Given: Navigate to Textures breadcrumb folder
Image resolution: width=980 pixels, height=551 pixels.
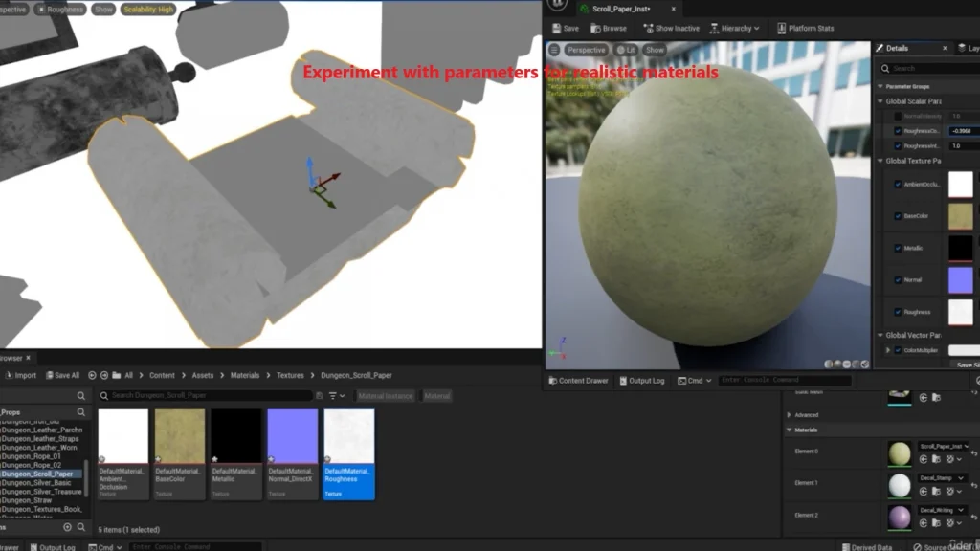Looking at the screenshot, I should 290,375.
